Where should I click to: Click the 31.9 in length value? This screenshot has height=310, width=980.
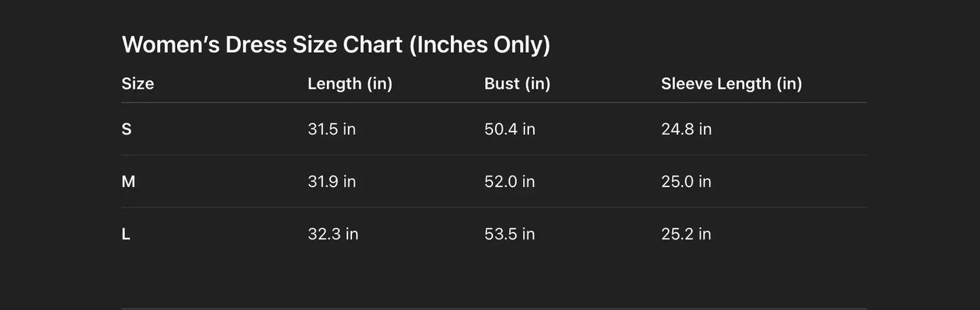332,181
